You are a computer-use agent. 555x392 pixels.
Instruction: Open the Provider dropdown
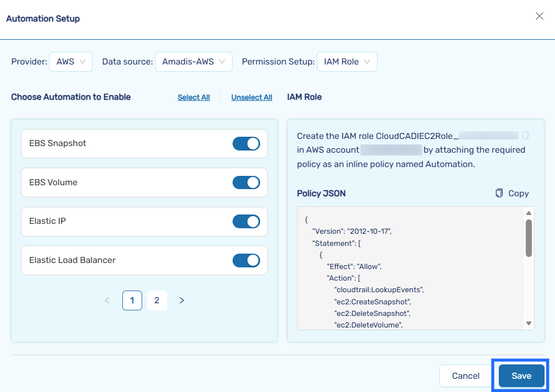(71, 62)
